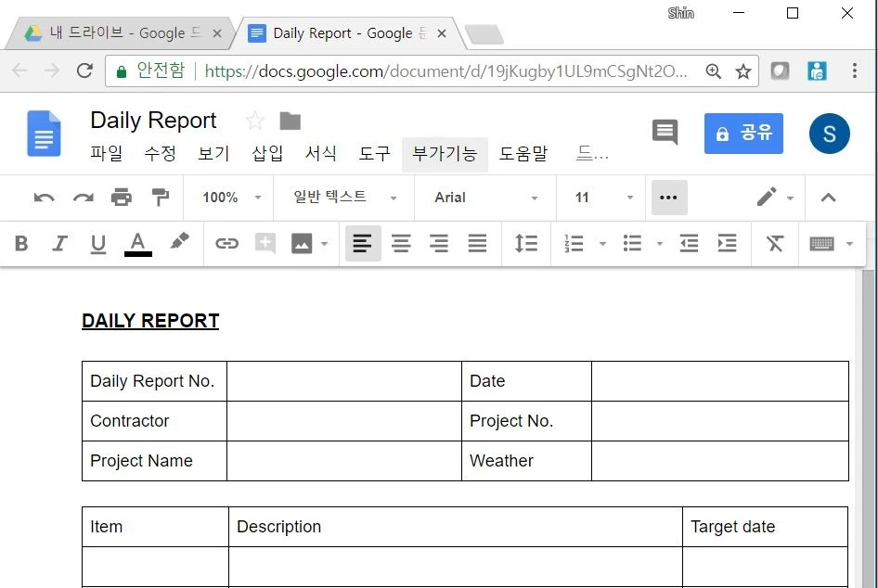Open comments history speech bubble
This screenshot has height=588, width=878.
(x=665, y=133)
